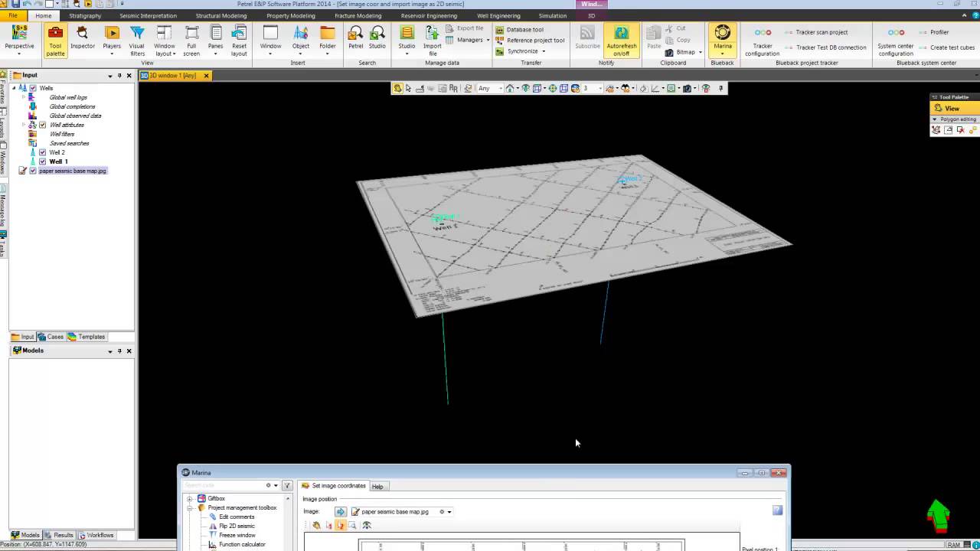Open the Inspector tool
The height and width of the screenshot is (551, 980).
(83, 41)
